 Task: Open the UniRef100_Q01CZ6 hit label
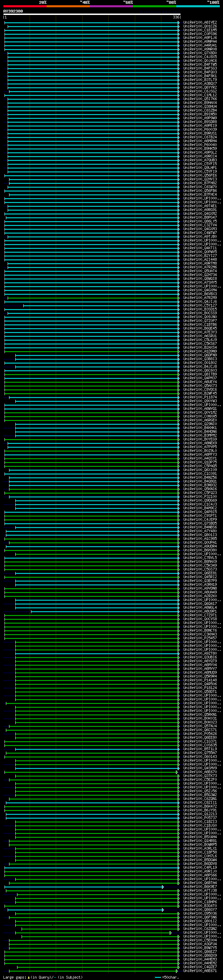200,26
